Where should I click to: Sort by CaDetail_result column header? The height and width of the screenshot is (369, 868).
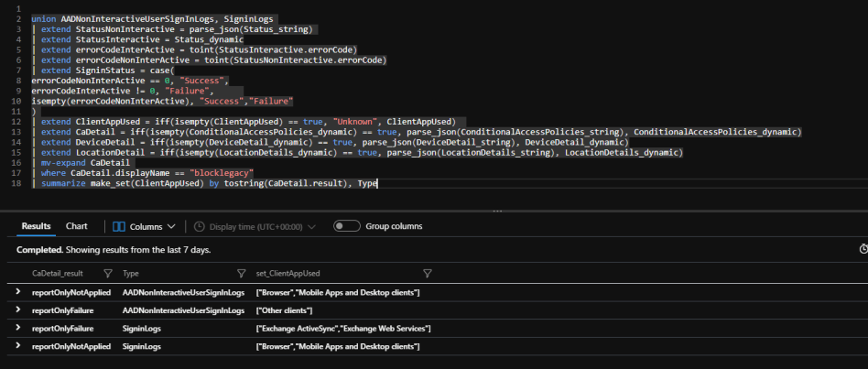57,273
